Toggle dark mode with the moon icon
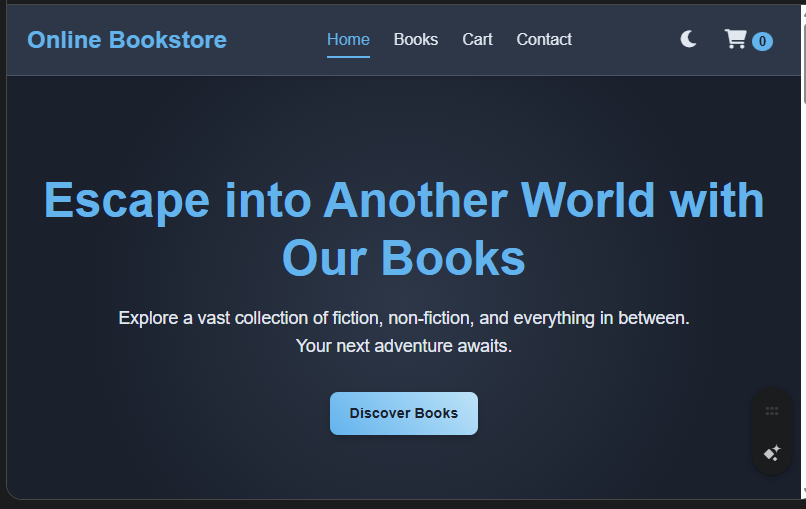Viewport: 806px width, 509px height. point(688,39)
